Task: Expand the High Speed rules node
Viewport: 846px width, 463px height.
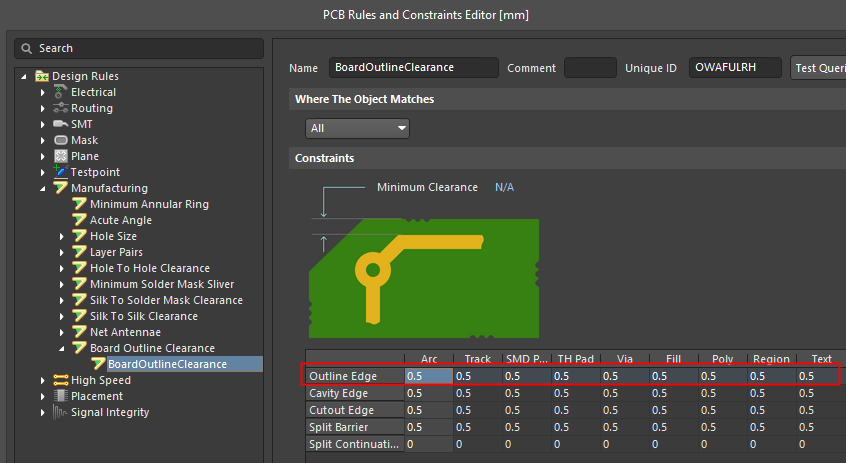Action: point(43,380)
